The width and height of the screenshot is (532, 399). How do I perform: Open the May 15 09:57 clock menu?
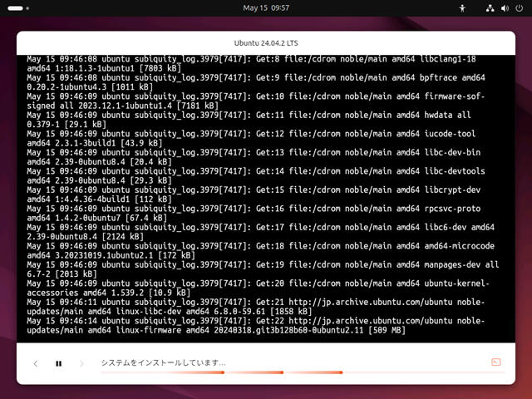point(266,7)
